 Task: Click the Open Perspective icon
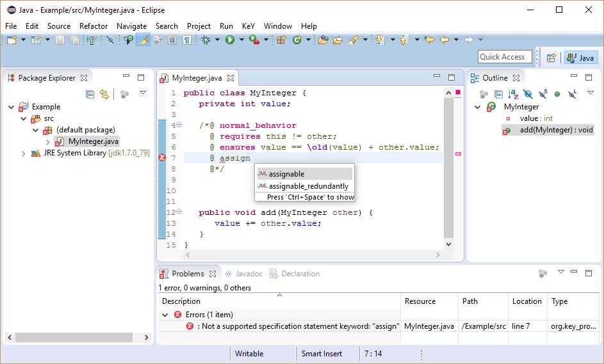tap(551, 58)
